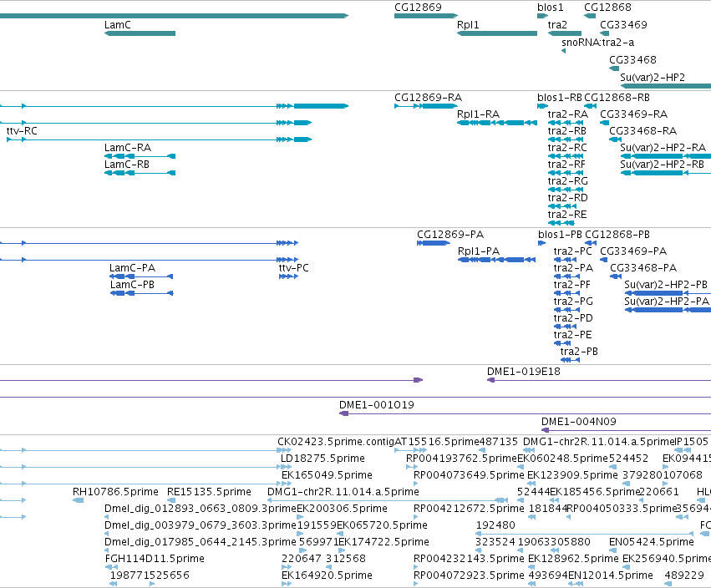
Task: Select the ttv-RC transcript label
Action: pyautogui.click(x=22, y=131)
